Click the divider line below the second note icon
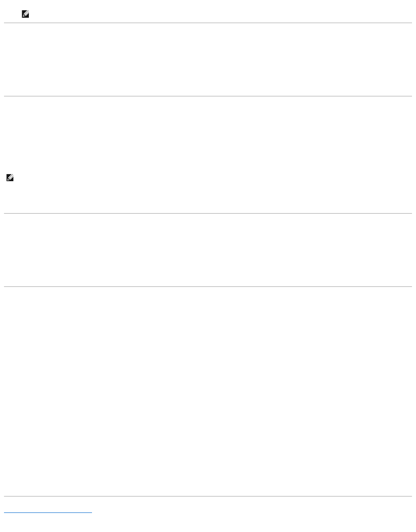The image size is (416, 532). pos(208,214)
